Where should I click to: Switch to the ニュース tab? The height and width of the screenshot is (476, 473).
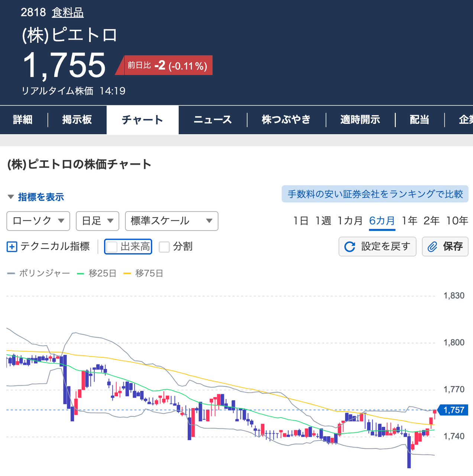tap(212, 120)
